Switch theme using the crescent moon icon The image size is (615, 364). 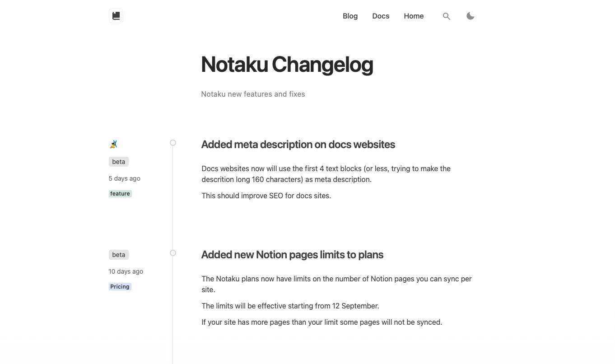pyautogui.click(x=471, y=16)
